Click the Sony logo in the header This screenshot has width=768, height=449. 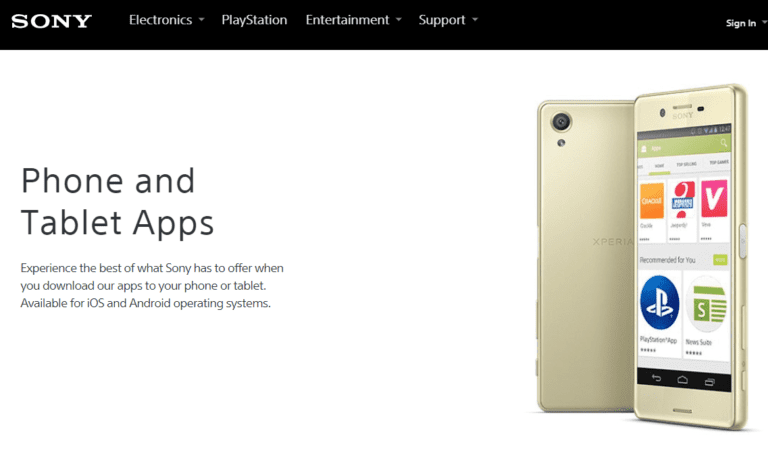tap(51, 21)
